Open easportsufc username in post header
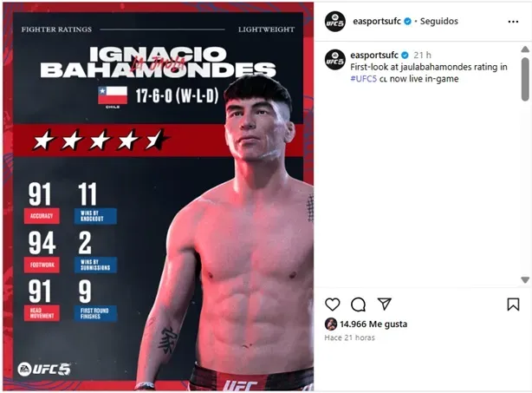 tap(377, 21)
